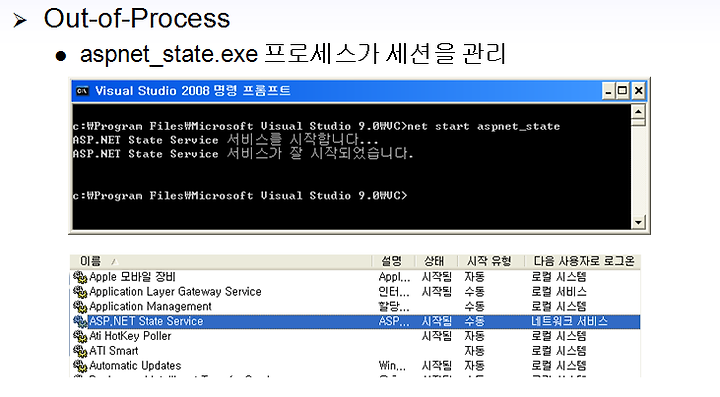Screen dimensions: 720x397
Task: Click 네트워크 서비스 logon cell
Action: coord(569,321)
